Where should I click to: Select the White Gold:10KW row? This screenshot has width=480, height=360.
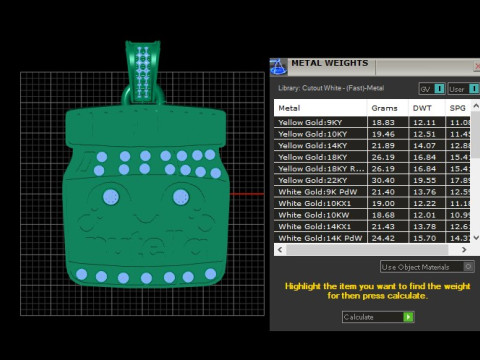[372, 215]
